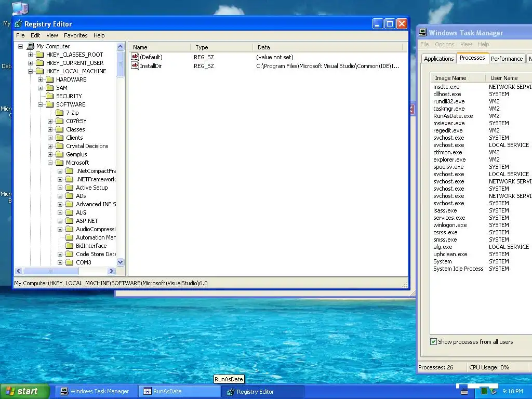Click the HKEY_CLASSES_ROOT folder icon

[x=40, y=55]
